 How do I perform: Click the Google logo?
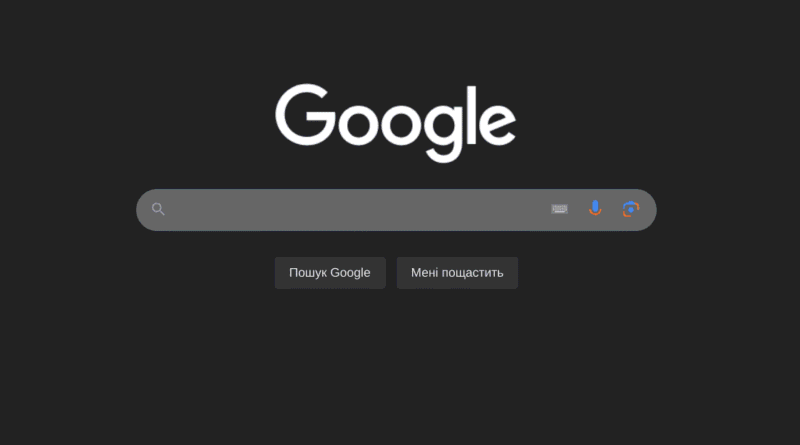tap(395, 123)
